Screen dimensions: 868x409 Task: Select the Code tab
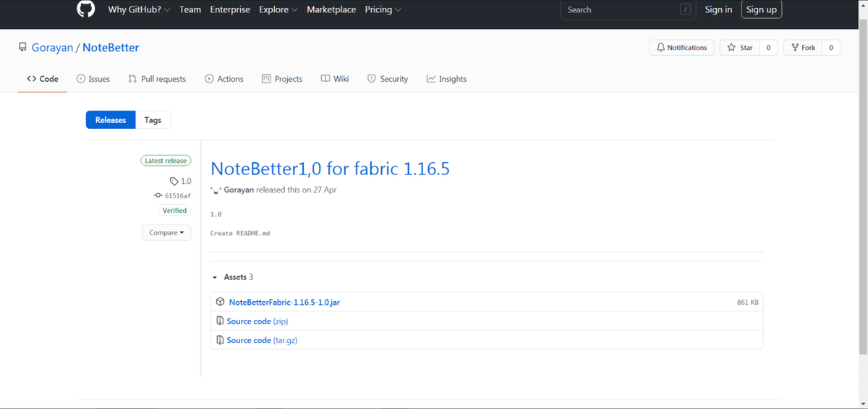tap(43, 79)
